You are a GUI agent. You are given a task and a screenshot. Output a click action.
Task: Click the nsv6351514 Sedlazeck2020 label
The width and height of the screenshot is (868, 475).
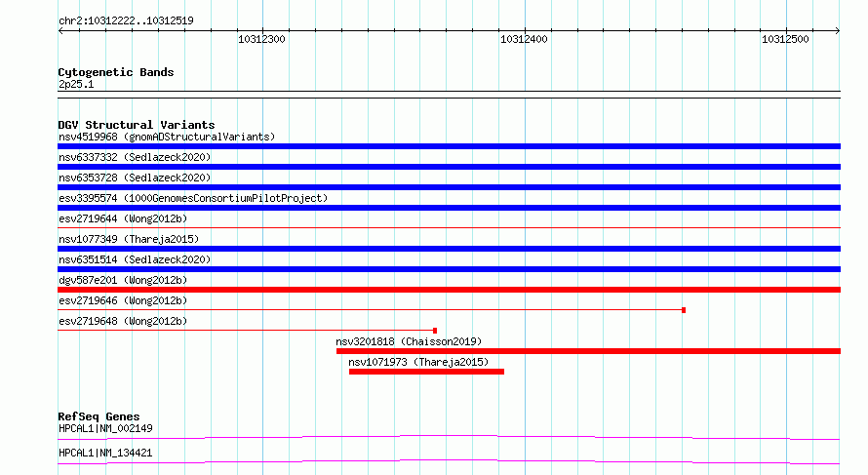(135, 259)
